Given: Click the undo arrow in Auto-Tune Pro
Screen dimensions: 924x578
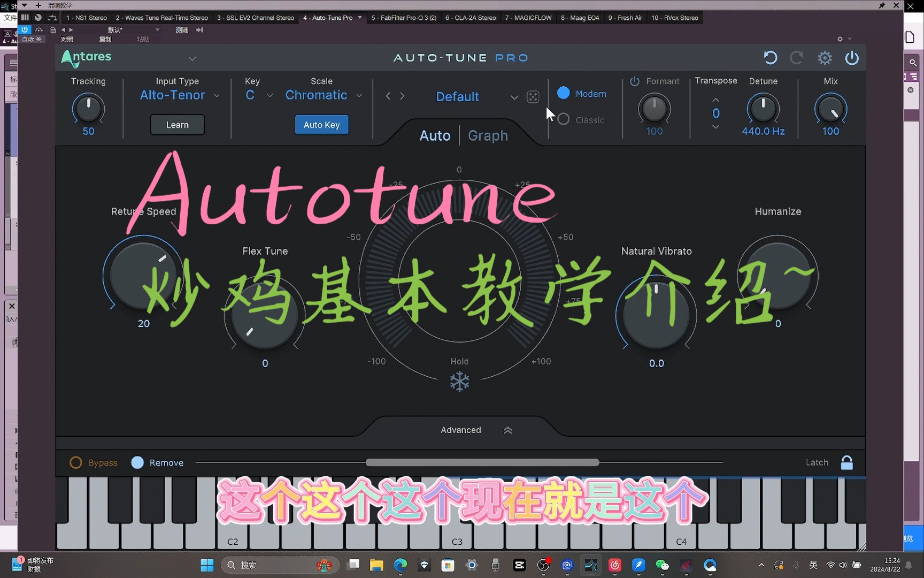Looking at the screenshot, I should [770, 57].
